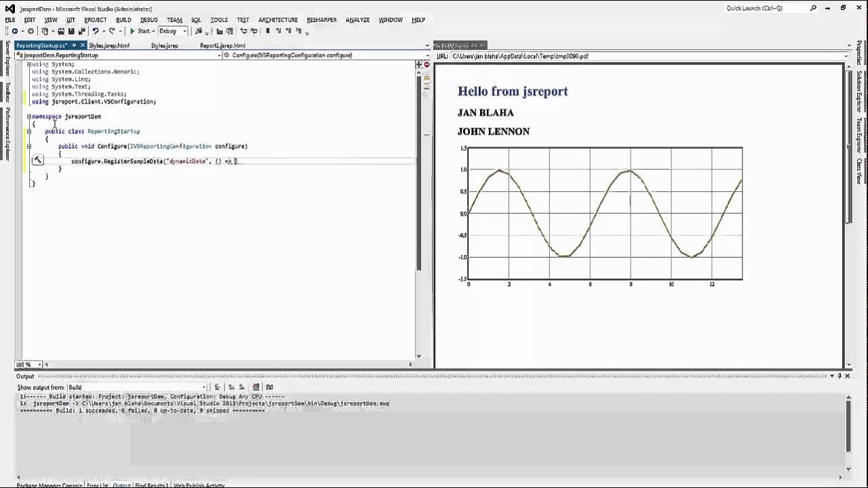
Task: Open the Server Explorer side tab
Action: [x=8, y=58]
